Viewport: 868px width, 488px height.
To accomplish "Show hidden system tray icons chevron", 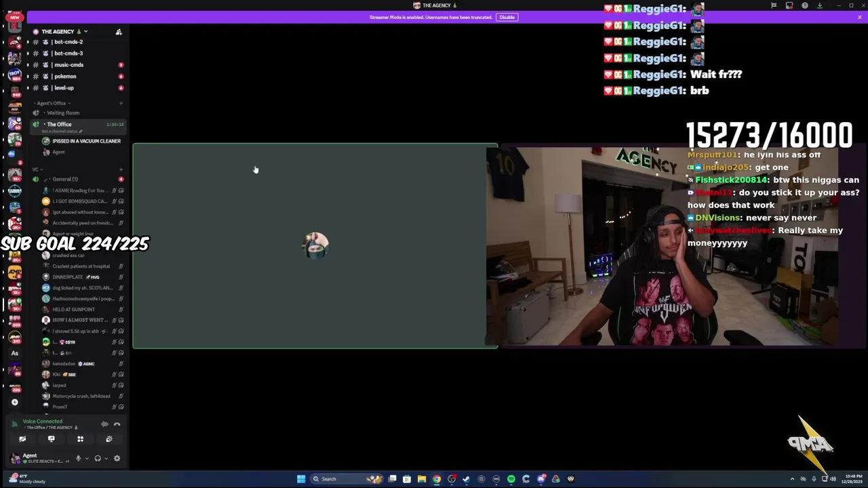I will (792, 479).
